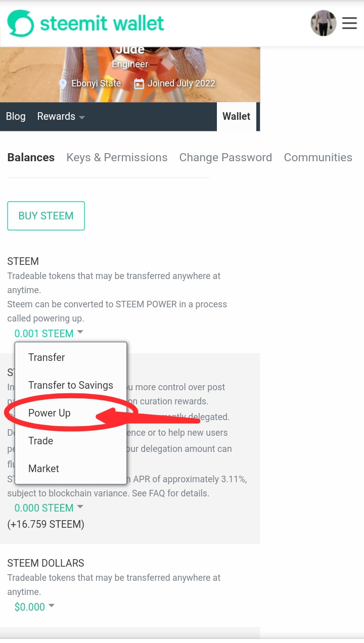
Task: Select Power Up menu item
Action: 49,413
